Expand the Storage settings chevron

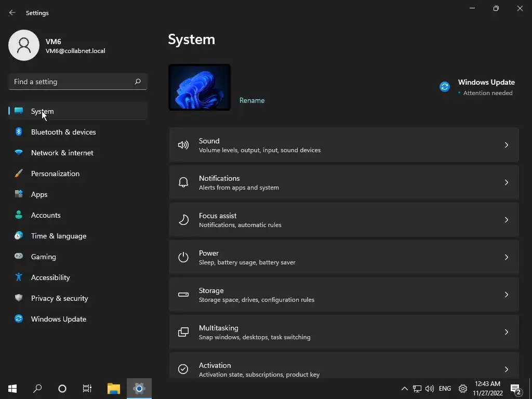tap(506, 295)
